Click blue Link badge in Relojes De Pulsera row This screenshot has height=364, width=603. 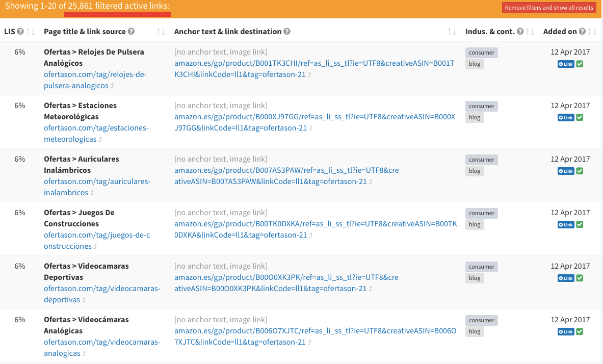(566, 64)
